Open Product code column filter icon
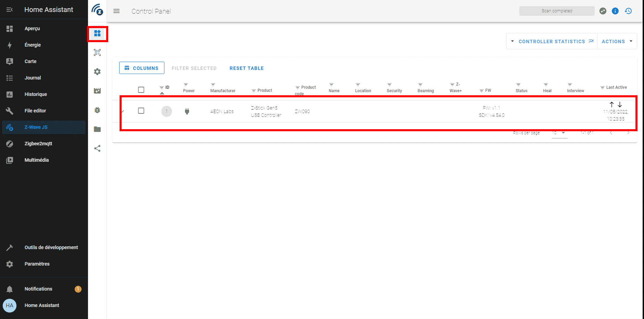Image resolution: width=644 pixels, height=319 pixels. click(x=298, y=87)
